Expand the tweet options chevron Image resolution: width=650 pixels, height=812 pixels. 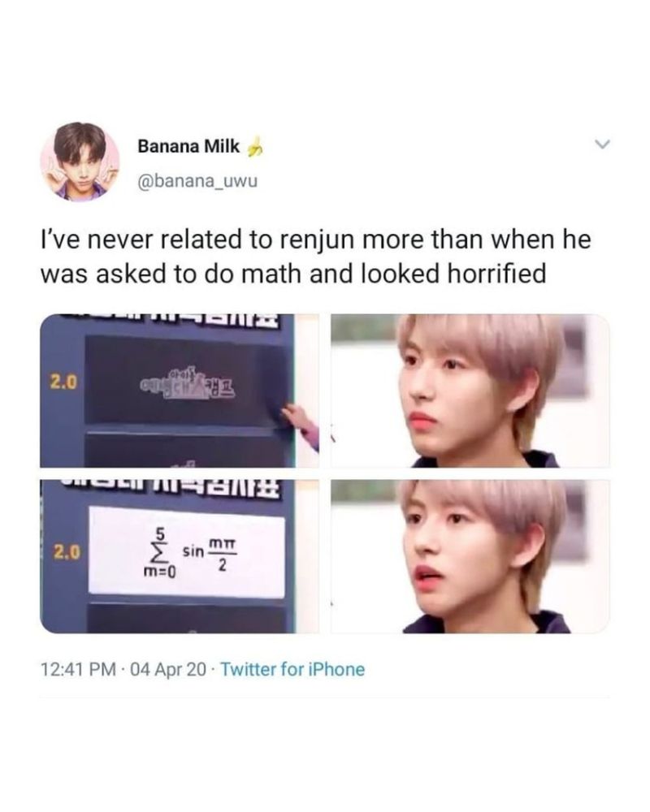pyautogui.click(x=602, y=144)
